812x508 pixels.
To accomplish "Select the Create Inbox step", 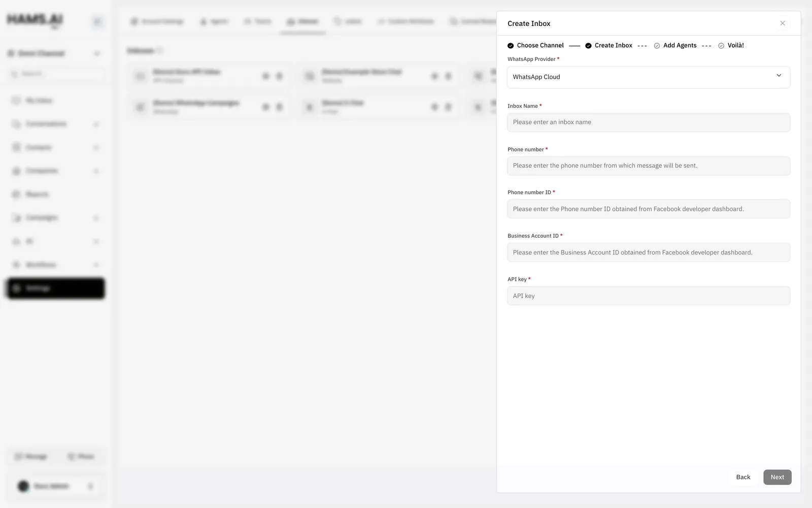I will [x=609, y=45].
